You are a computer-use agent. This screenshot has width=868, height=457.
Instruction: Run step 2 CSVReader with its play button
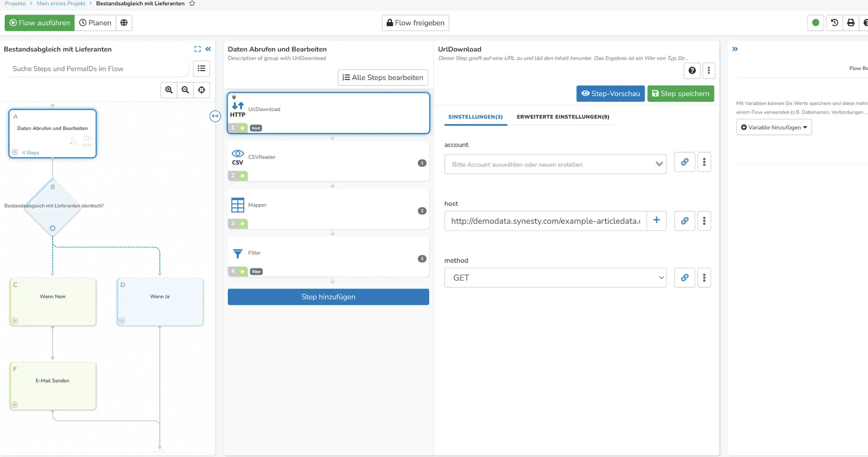243,175
